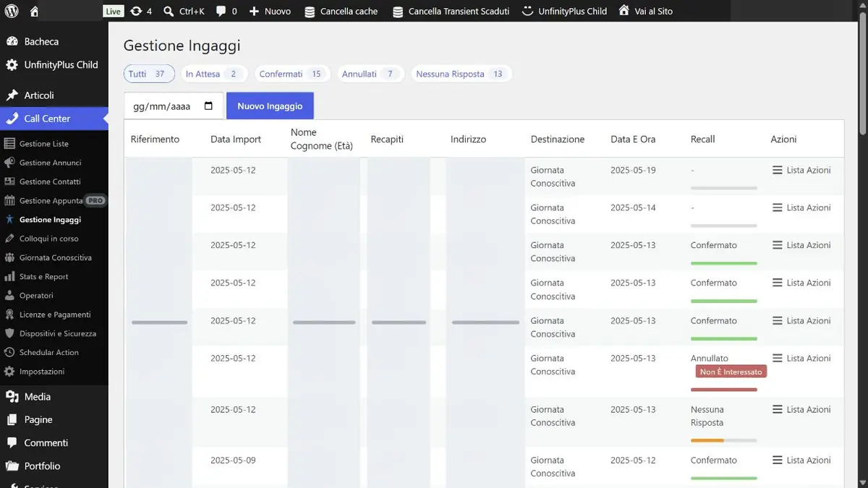Filter by Nessuna Risposta tab

461,74
